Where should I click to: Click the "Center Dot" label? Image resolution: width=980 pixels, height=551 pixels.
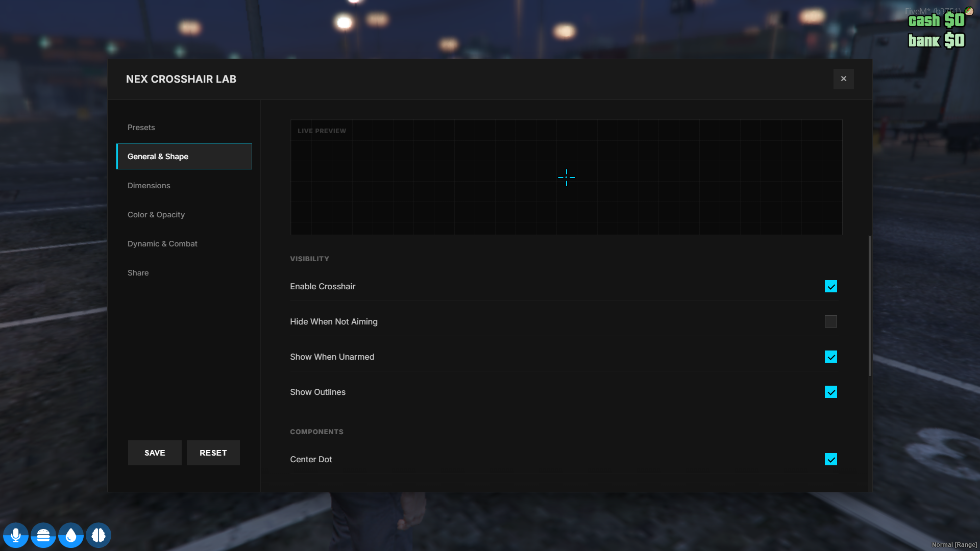[311, 459]
